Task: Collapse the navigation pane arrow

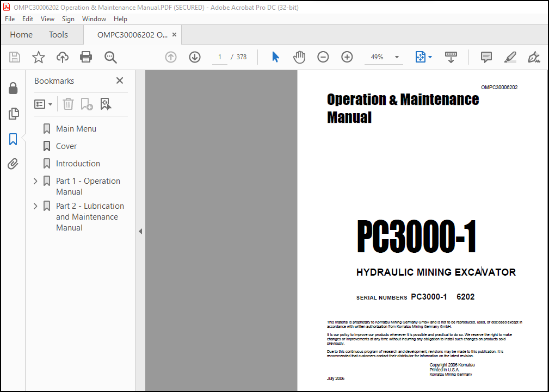Action: point(140,232)
